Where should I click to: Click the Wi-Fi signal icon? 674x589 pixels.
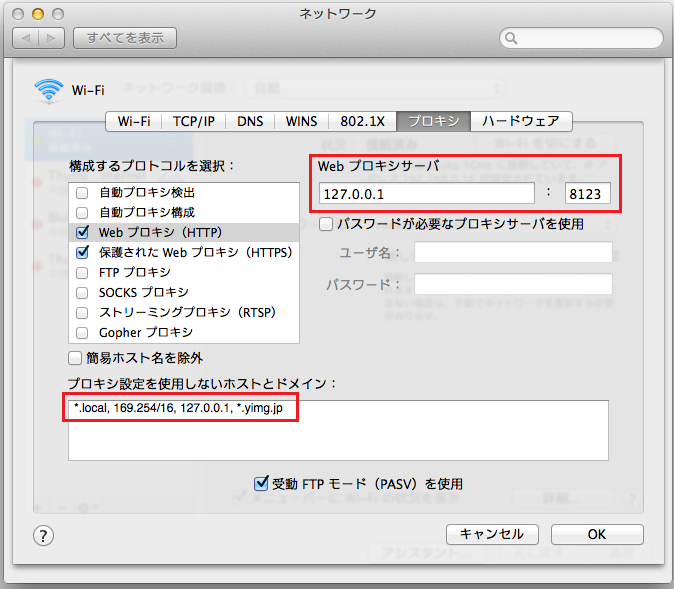[49, 90]
